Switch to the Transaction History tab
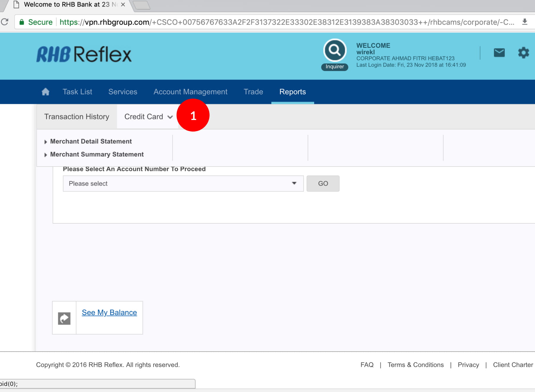 pyautogui.click(x=77, y=117)
